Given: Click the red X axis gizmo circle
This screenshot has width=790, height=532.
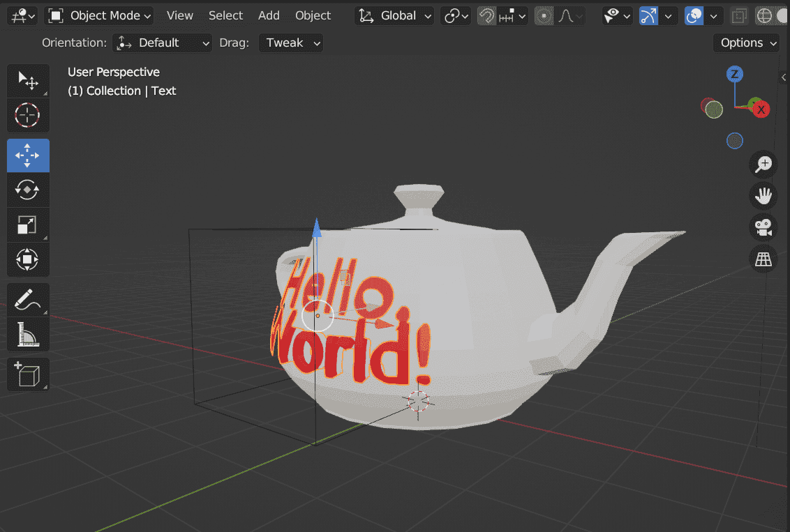Looking at the screenshot, I should [x=761, y=109].
